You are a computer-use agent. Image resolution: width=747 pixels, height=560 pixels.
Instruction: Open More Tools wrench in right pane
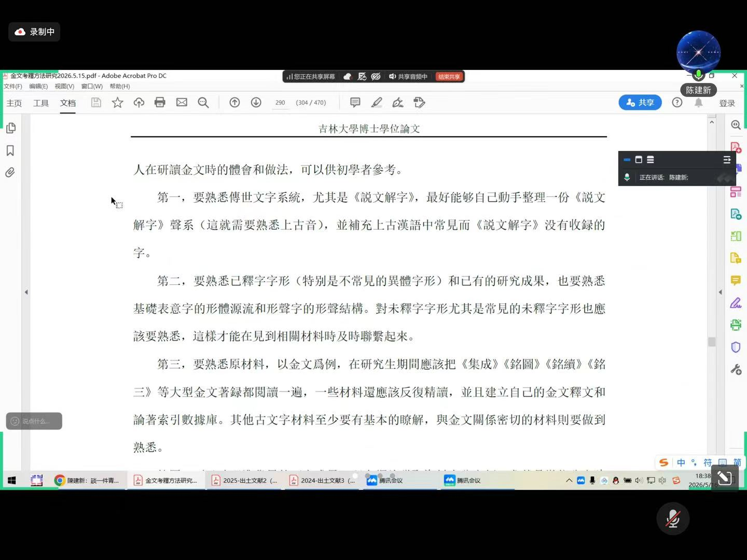(736, 370)
